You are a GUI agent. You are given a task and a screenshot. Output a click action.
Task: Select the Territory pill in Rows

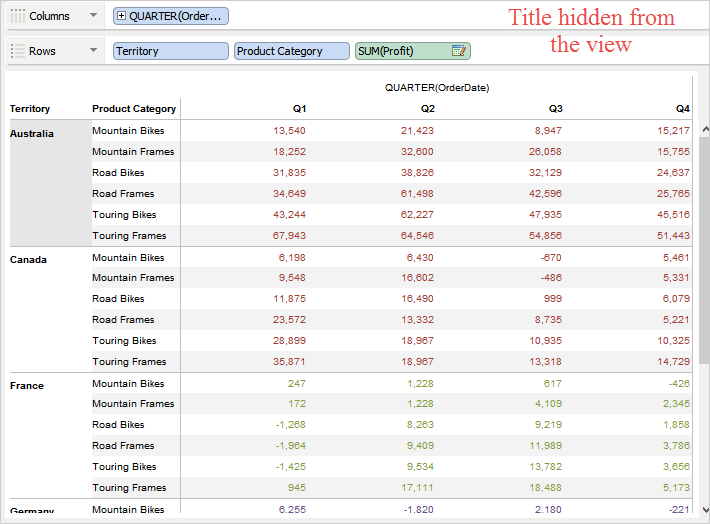pyautogui.click(x=171, y=51)
